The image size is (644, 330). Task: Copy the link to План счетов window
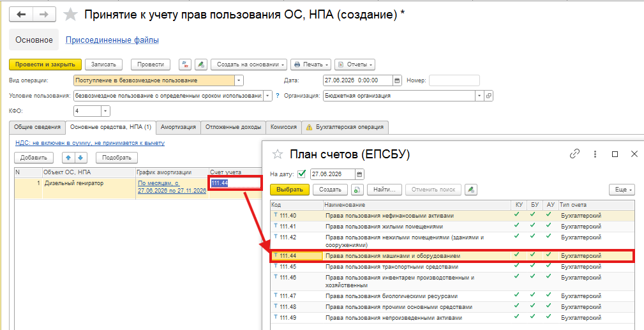click(x=574, y=154)
